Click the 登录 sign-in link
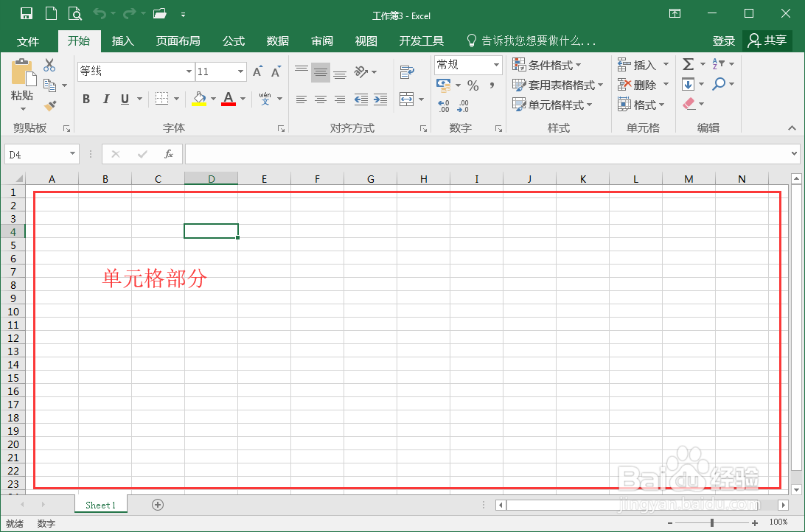Viewport: 805px width, 532px height. pyautogui.click(x=724, y=41)
